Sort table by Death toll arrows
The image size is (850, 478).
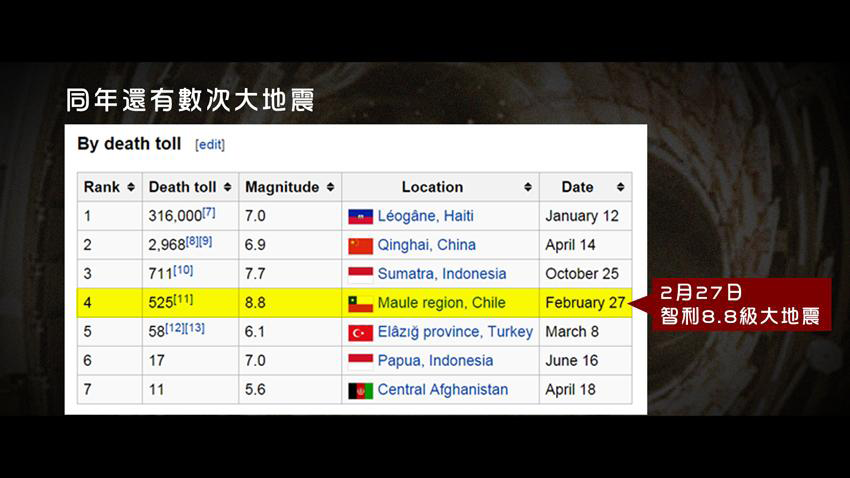(227, 187)
